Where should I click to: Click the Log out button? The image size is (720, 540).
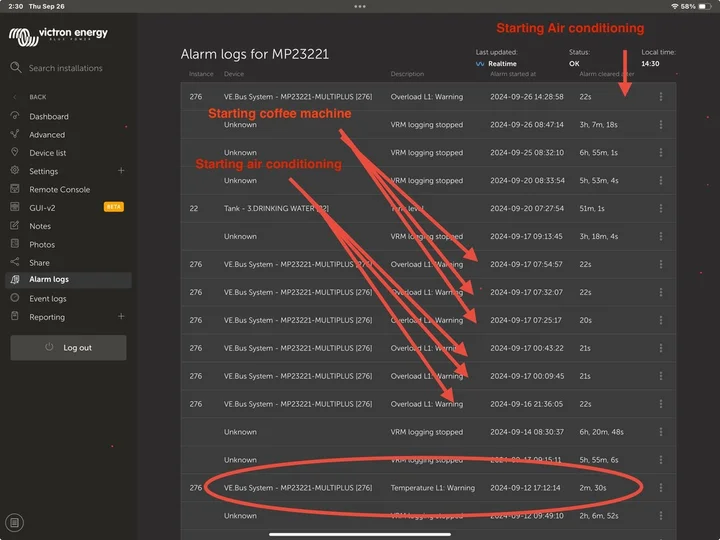tap(68, 348)
